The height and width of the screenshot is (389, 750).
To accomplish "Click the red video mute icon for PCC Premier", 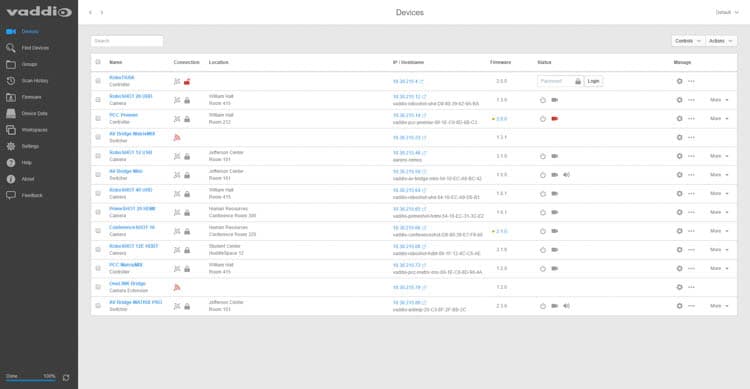I will pos(555,119).
